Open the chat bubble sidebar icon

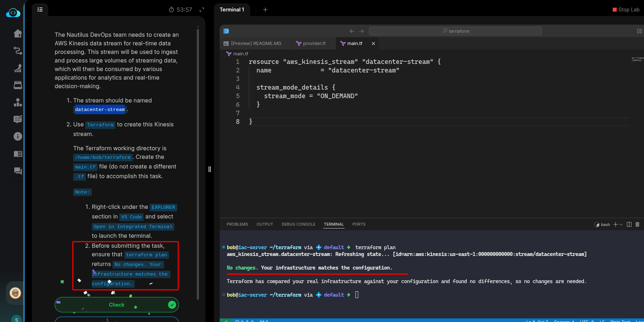click(x=18, y=171)
